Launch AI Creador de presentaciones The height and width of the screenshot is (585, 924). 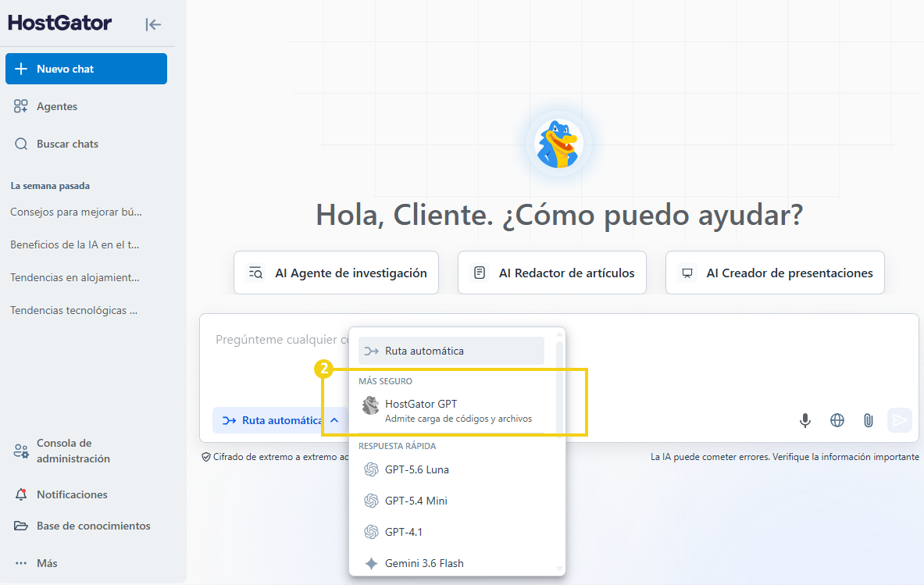click(775, 273)
